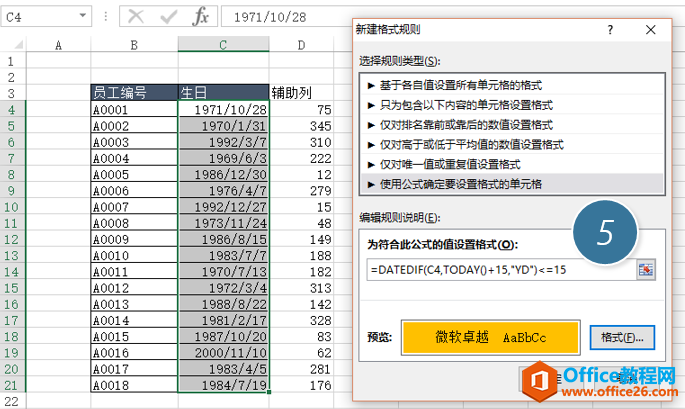Select row 1 header
This screenshot has width=685, height=409.
point(12,61)
